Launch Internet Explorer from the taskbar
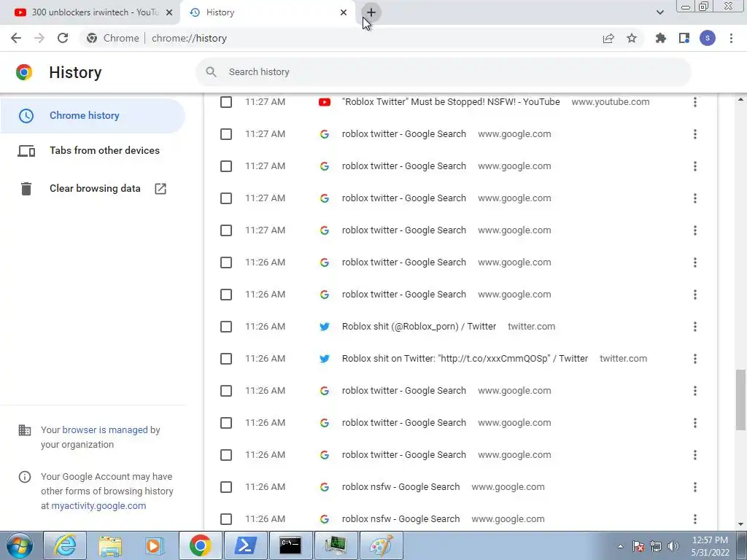The image size is (747, 560). point(65,545)
